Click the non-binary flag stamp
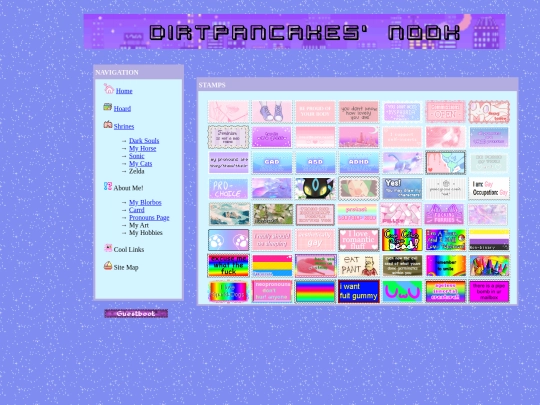The width and height of the screenshot is (540, 405). (x=489, y=240)
